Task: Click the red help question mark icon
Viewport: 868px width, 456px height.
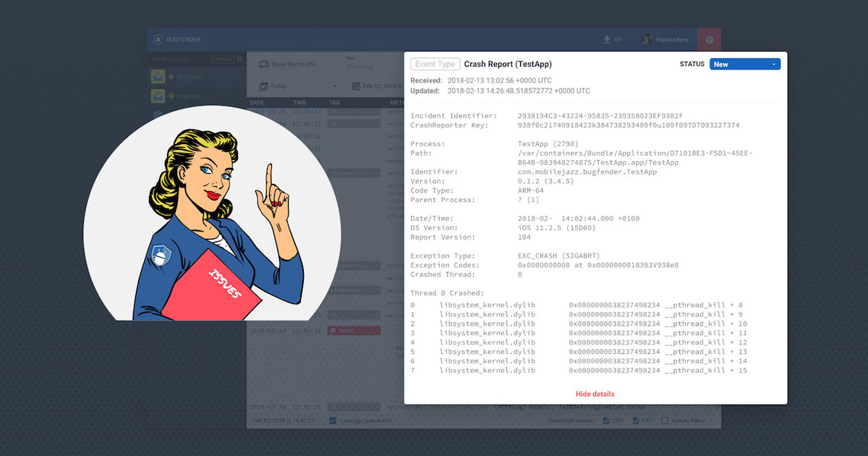Action: [x=710, y=40]
